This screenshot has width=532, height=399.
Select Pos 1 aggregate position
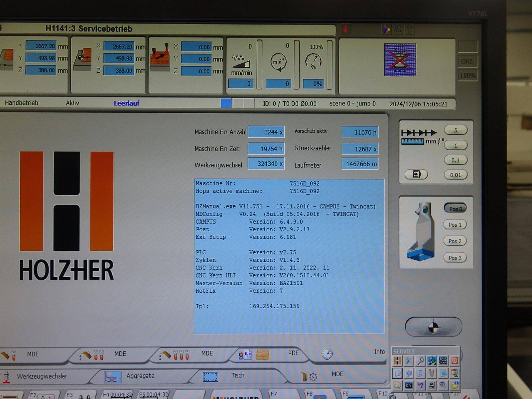[455, 225]
